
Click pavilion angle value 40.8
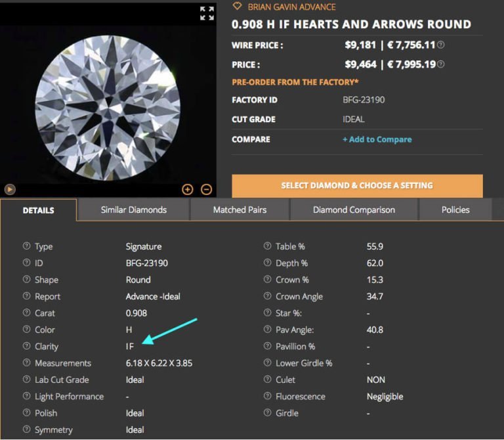point(375,330)
